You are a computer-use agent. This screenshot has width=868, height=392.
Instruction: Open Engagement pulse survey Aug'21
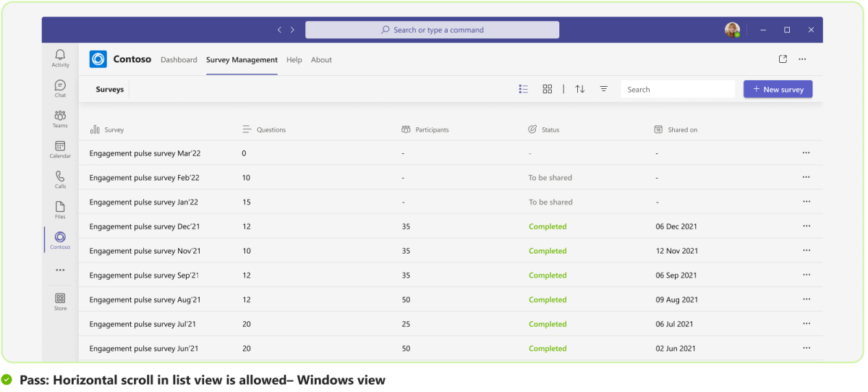[x=145, y=299]
